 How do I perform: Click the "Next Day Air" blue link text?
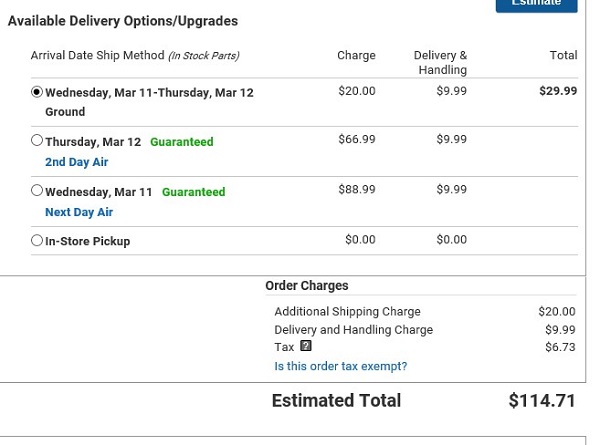[x=79, y=212]
